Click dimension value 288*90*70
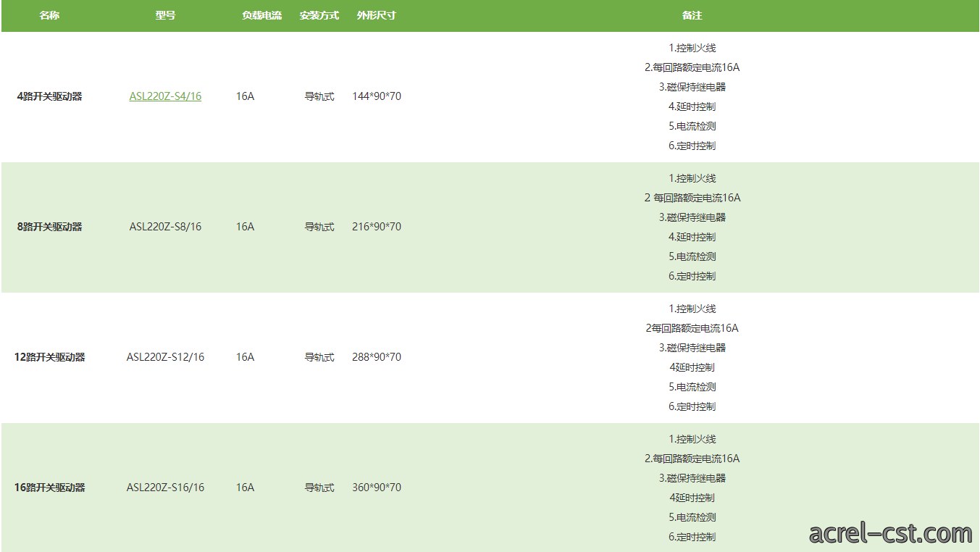980x552 pixels. 377,357
